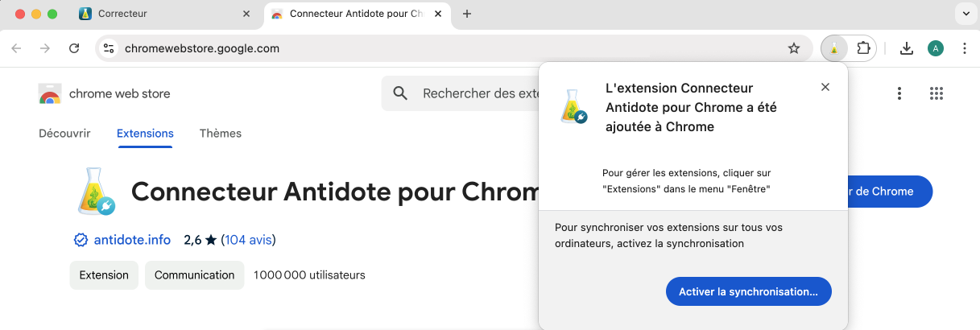Open the Chrome downloads icon
The image size is (980, 330).
pyautogui.click(x=906, y=48)
